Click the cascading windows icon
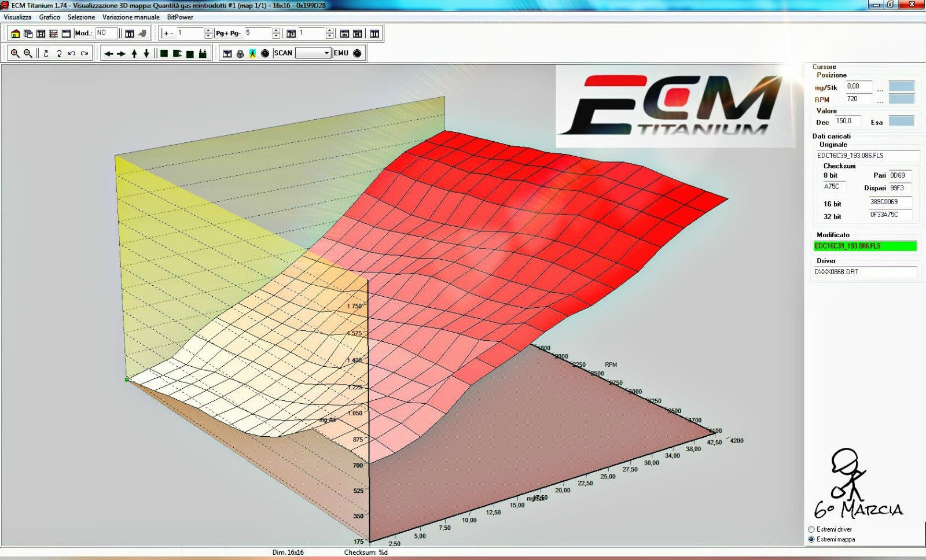Screen dimensions: 926x560 tap(28, 34)
